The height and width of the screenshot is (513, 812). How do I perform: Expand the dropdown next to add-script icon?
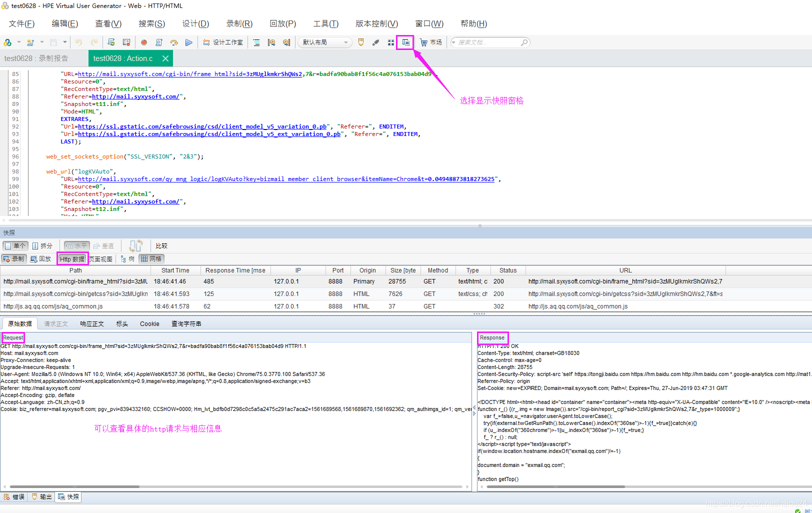point(19,42)
